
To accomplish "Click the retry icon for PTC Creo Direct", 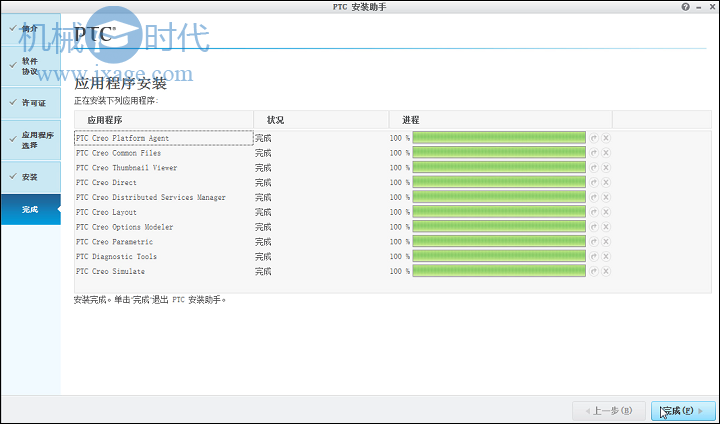I will (x=594, y=182).
